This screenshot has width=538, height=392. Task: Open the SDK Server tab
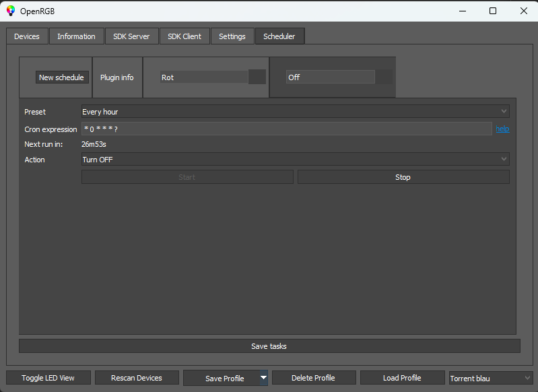pyautogui.click(x=131, y=36)
